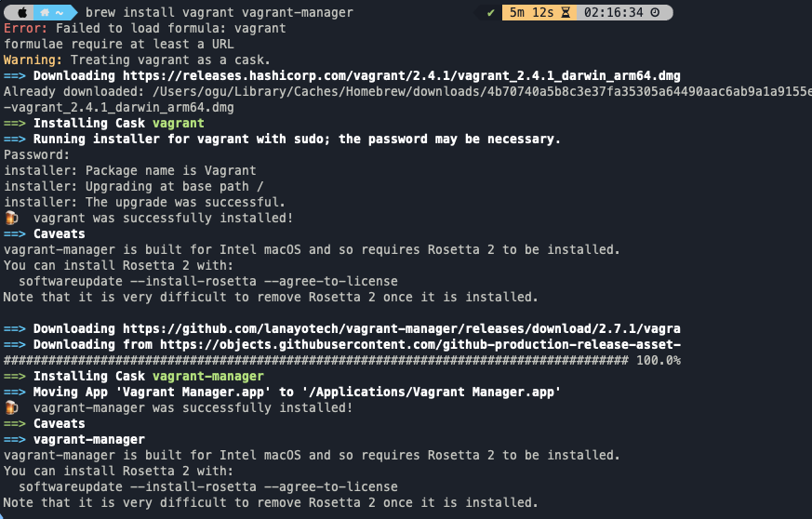Click '/Applications/Vagrant Manager.app' destination path
812x519 pixels.
click(x=431, y=393)
